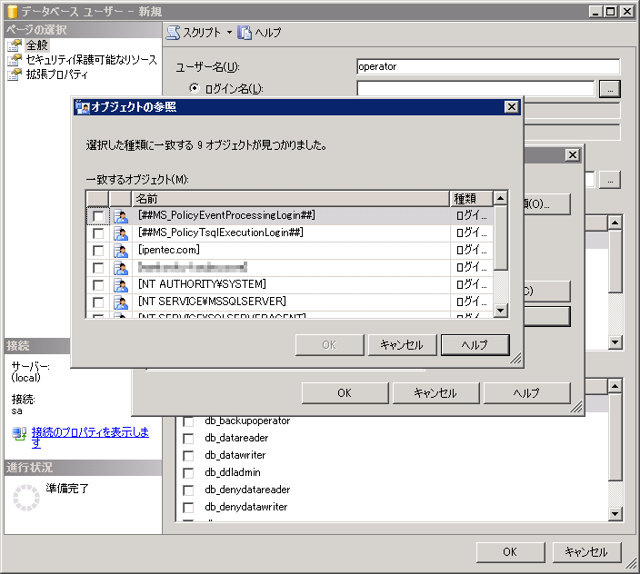Click the connection properties icon
The width and height of the screenshot is (640, 574).
(19, 434)
